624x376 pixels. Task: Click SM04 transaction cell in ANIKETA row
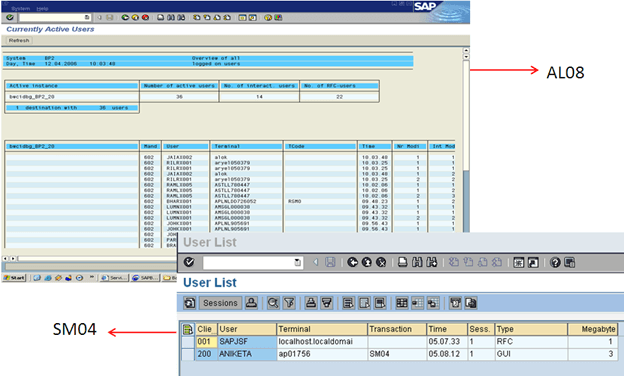(397, 354)
